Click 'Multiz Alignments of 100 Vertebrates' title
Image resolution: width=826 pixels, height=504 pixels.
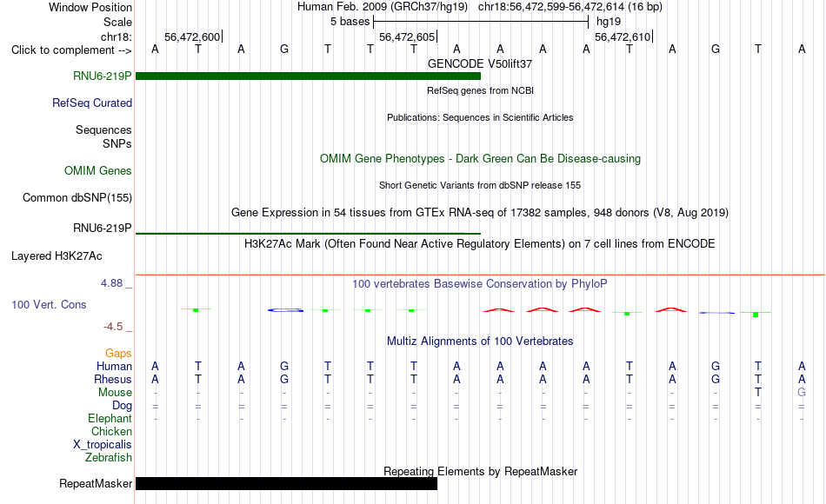(x=480, y=342)
